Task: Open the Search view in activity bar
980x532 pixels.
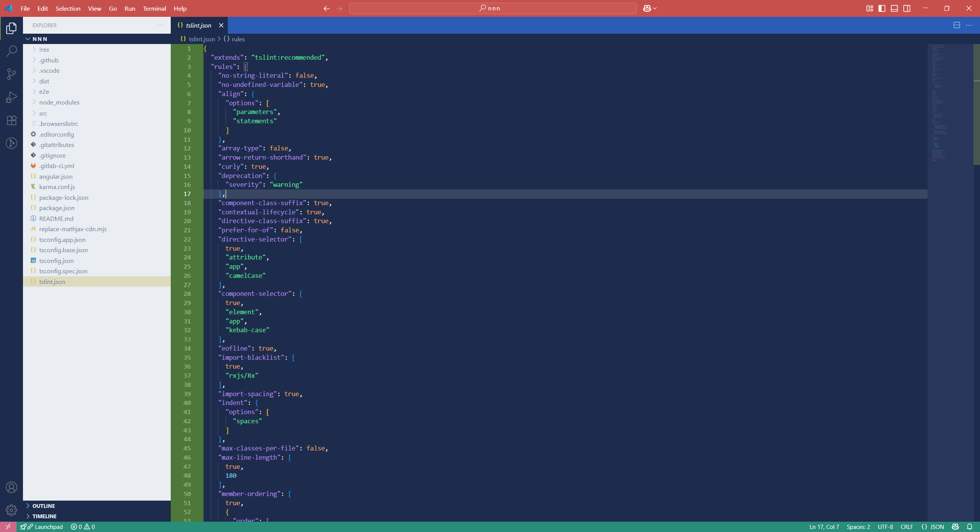Action: pos(11,51)
